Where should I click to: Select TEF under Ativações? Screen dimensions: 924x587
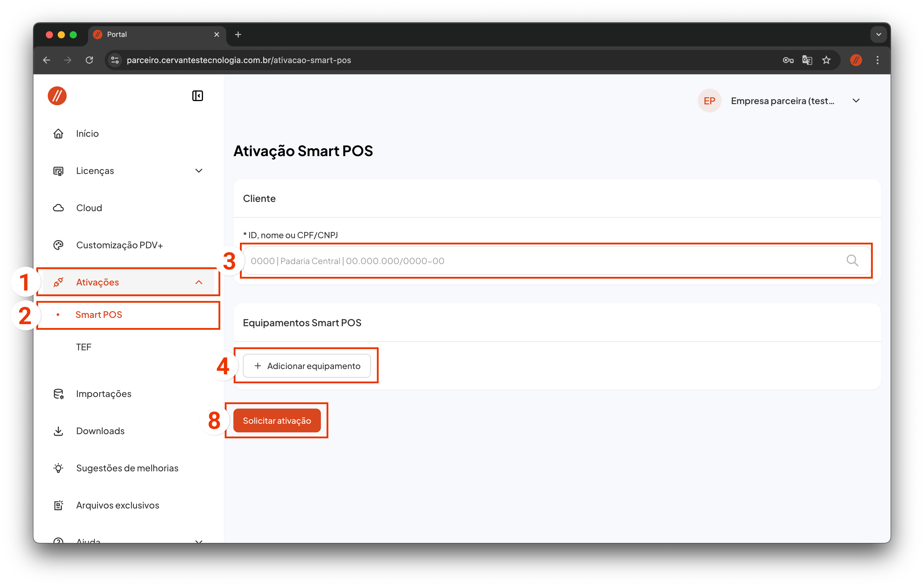pyautogui.click(x=84, y=347)
